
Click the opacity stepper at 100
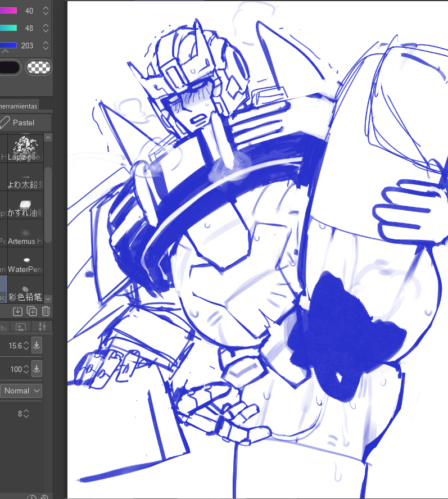tap(26, 369)
